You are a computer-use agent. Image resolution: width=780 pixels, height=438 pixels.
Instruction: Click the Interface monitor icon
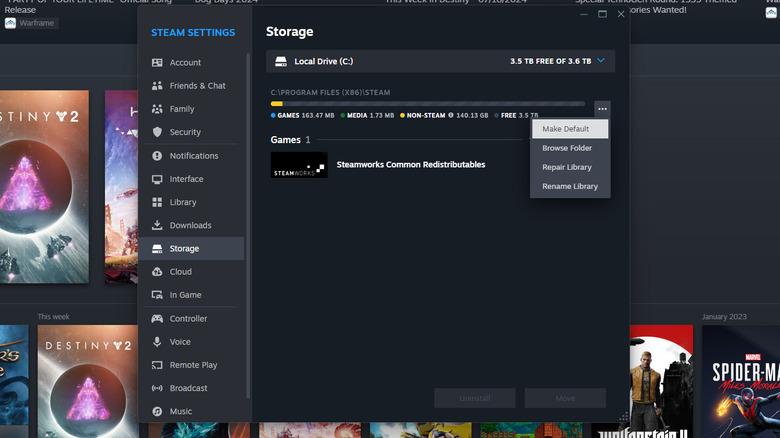[157, 179]
